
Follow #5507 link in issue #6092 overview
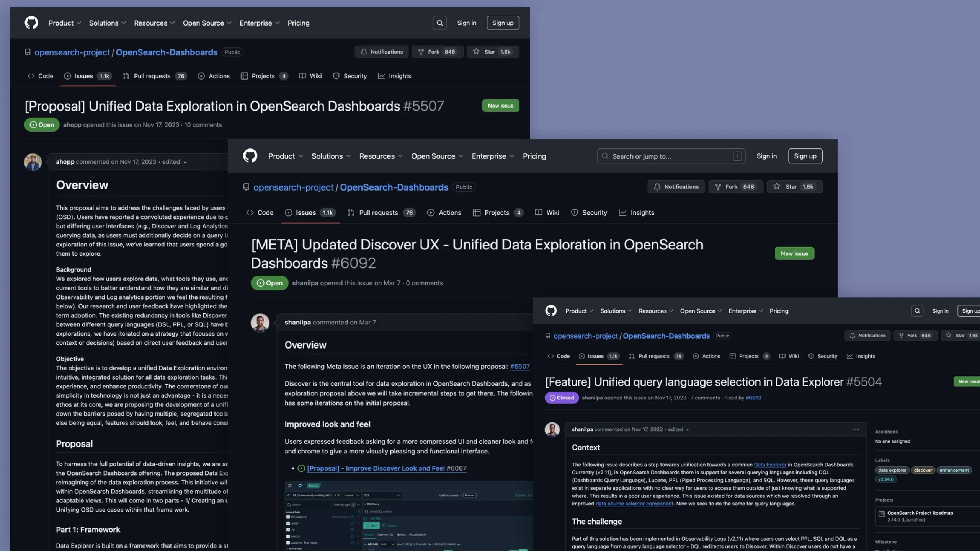coord(520,367)
